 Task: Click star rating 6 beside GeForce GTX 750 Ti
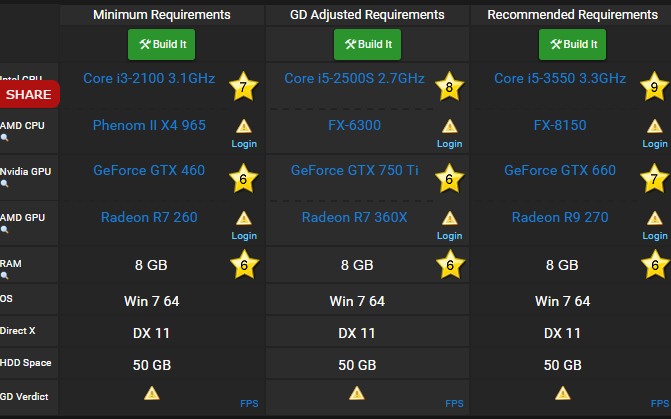pyautogui.click(x=449, y=178)
